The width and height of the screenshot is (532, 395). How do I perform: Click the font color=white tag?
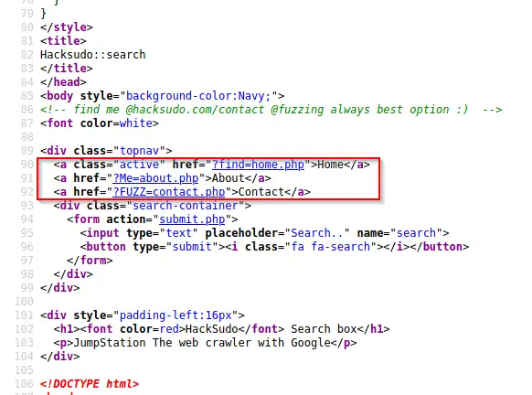coord(100,123)
